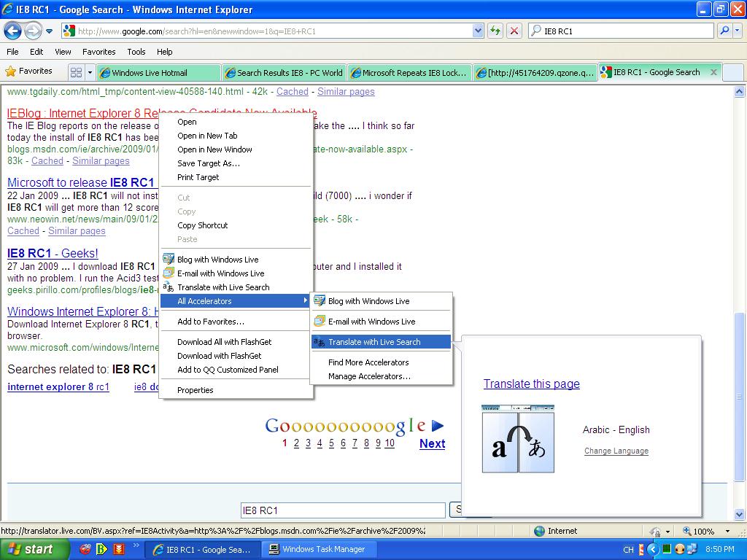Choose Open in New Tab
Image resolution: width=747 pixels, height=560 pixels.
236,136
